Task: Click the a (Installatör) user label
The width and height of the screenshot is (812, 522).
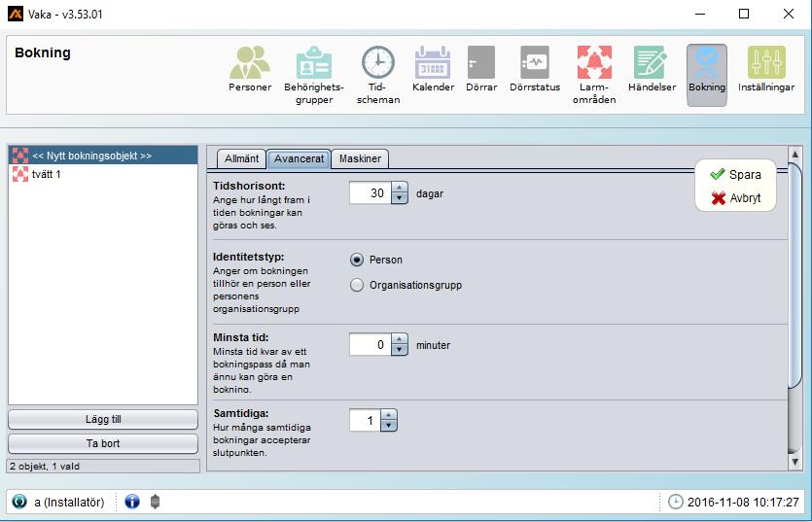Action: point(69,502)
